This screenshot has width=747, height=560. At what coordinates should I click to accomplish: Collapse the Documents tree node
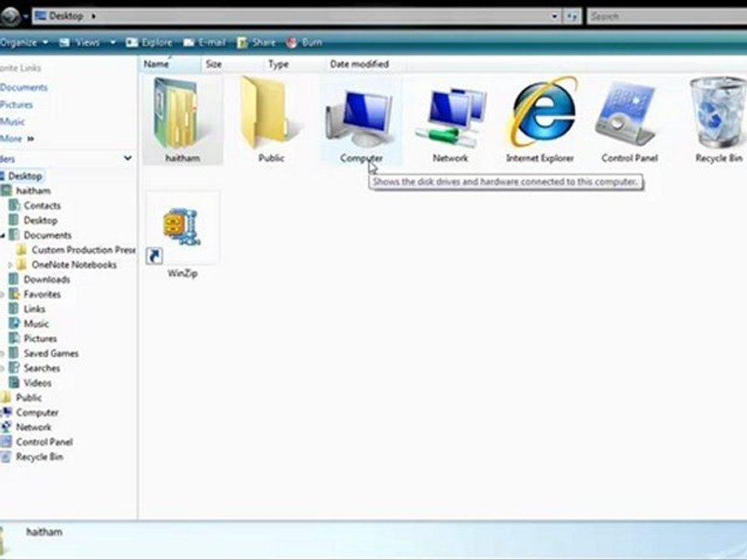pyautogui.click(x=3, y=235)
